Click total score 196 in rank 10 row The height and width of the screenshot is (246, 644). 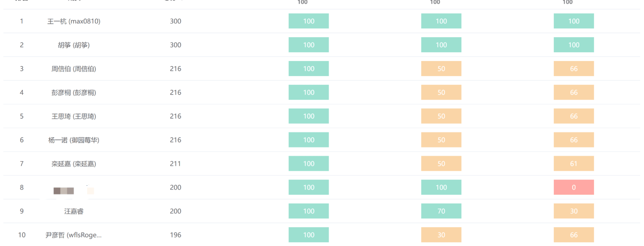176,235
